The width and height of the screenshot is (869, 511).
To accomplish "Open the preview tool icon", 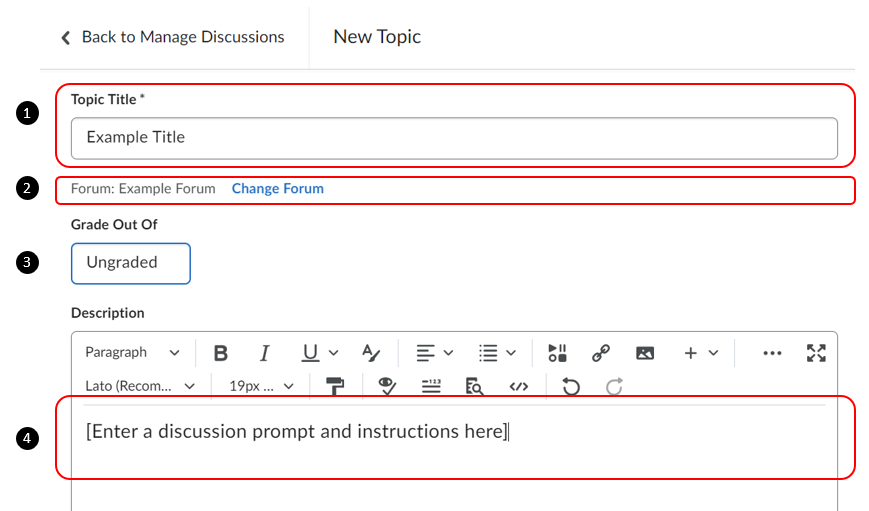I will click(x=474, y=386).
